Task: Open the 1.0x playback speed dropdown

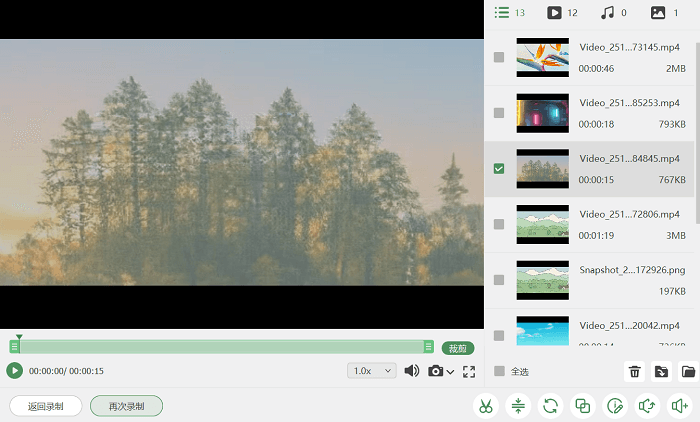Action: (x=372, y=371)
